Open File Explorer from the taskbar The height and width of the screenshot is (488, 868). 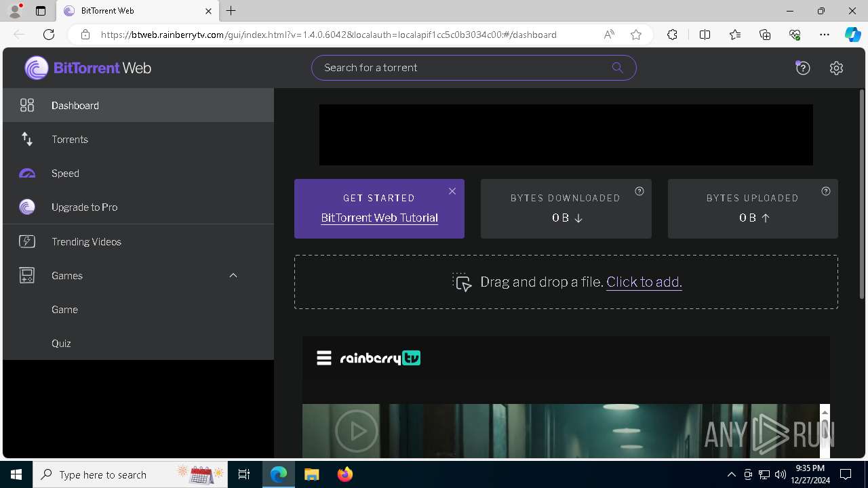click(x=311, y=474)
